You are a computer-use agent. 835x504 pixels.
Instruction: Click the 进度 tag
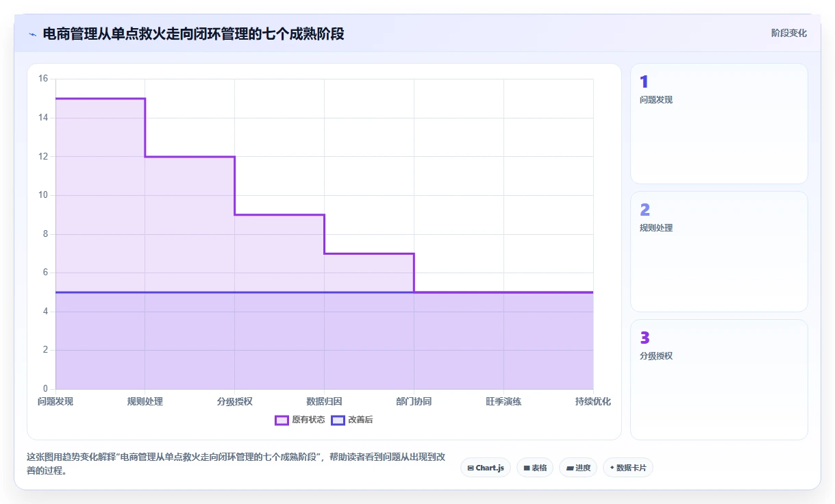[x=578, y=468]
